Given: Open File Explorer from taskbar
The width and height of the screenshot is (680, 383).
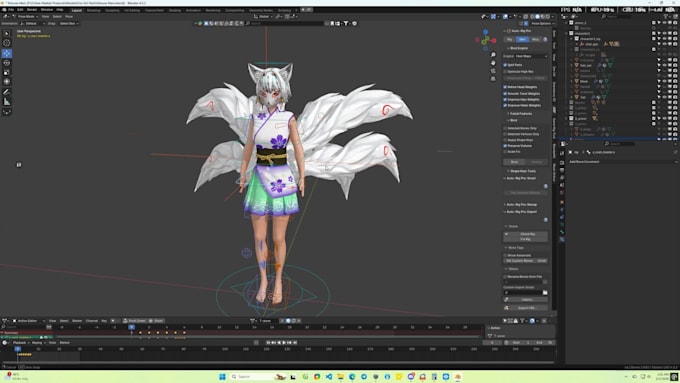Looking at the screenshot, I should point(340,376).
